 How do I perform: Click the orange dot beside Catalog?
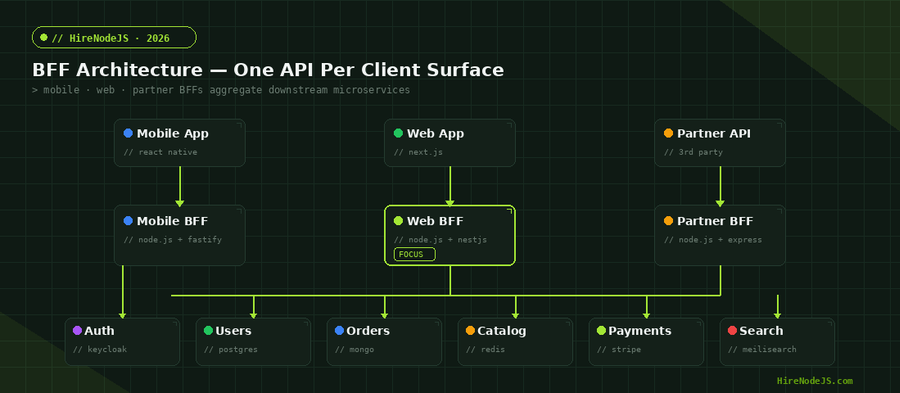point(470,330)
